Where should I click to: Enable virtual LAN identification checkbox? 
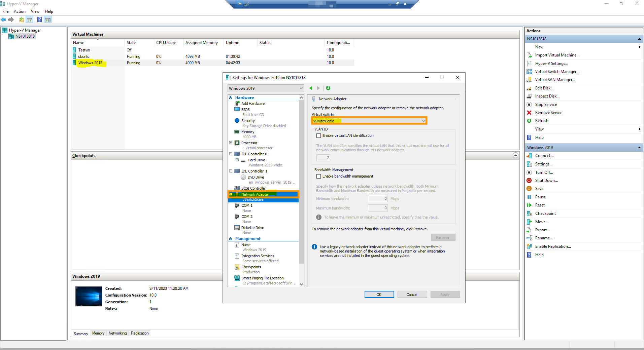318,136
